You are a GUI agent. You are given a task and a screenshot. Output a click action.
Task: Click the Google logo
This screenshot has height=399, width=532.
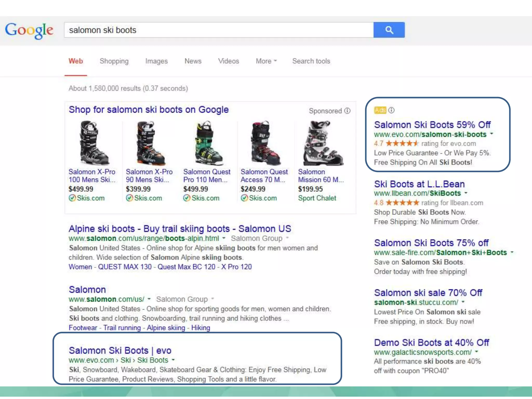[29, 30]
